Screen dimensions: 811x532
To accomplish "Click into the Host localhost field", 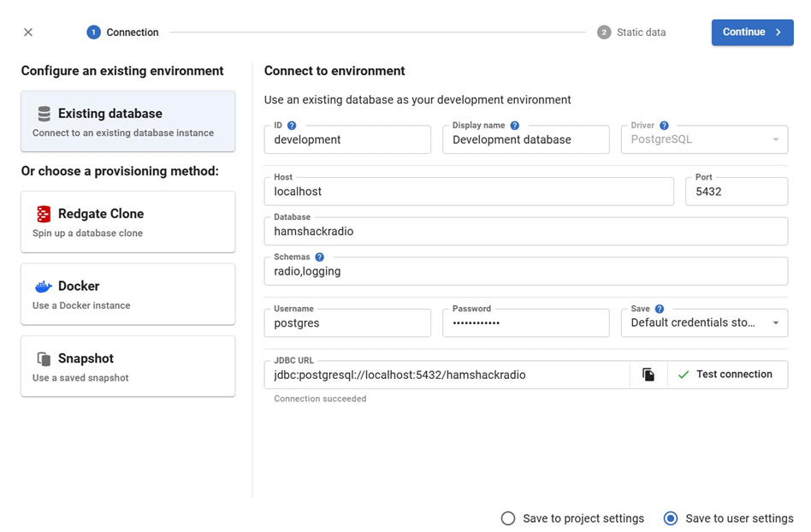I will (x=469, y=192).
